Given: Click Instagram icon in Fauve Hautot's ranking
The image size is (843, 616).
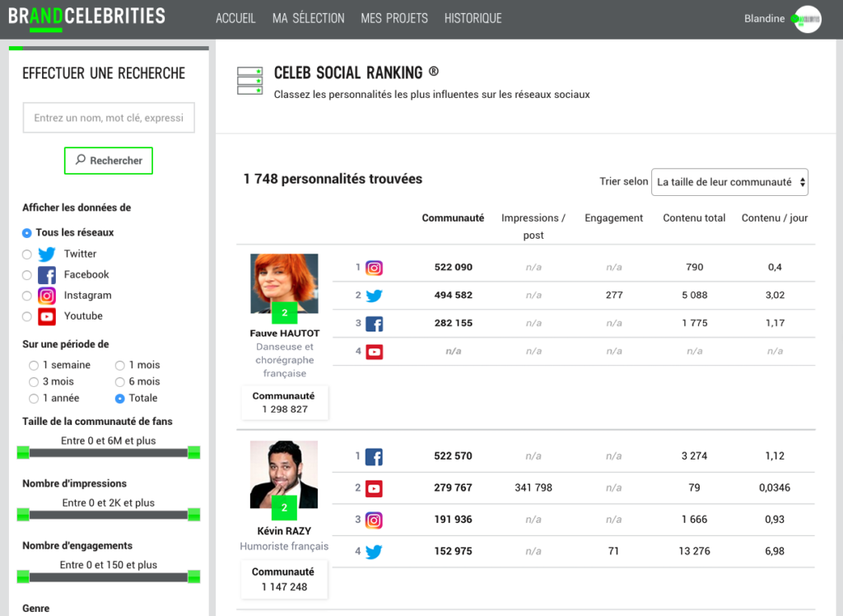Looking at the screenshot, I should [374, 268].
